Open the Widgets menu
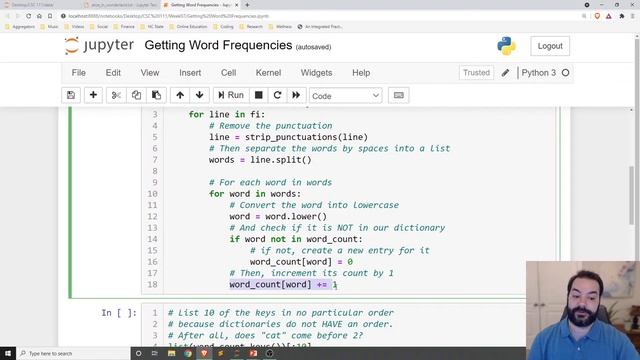The height and width of the screenshot is (360, 640). pyautogui.click(x=316, y=73)
